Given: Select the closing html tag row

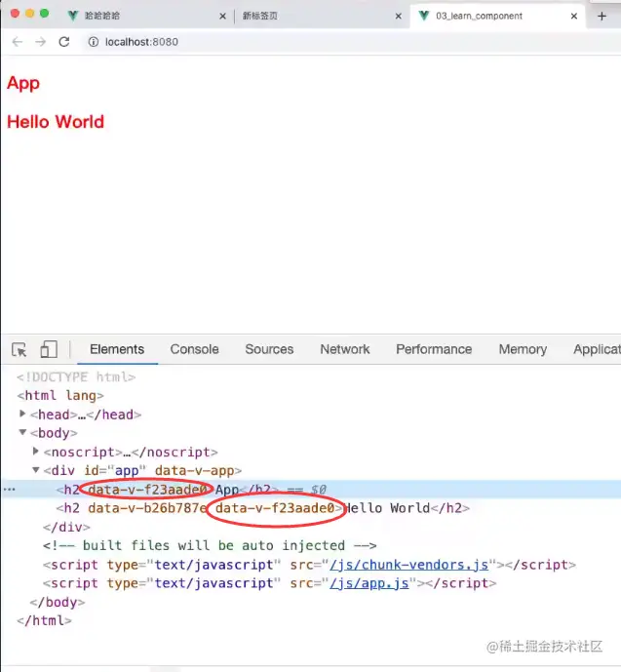Looking at the screenshot, I should pyautogui.click(x=44, y=620).
